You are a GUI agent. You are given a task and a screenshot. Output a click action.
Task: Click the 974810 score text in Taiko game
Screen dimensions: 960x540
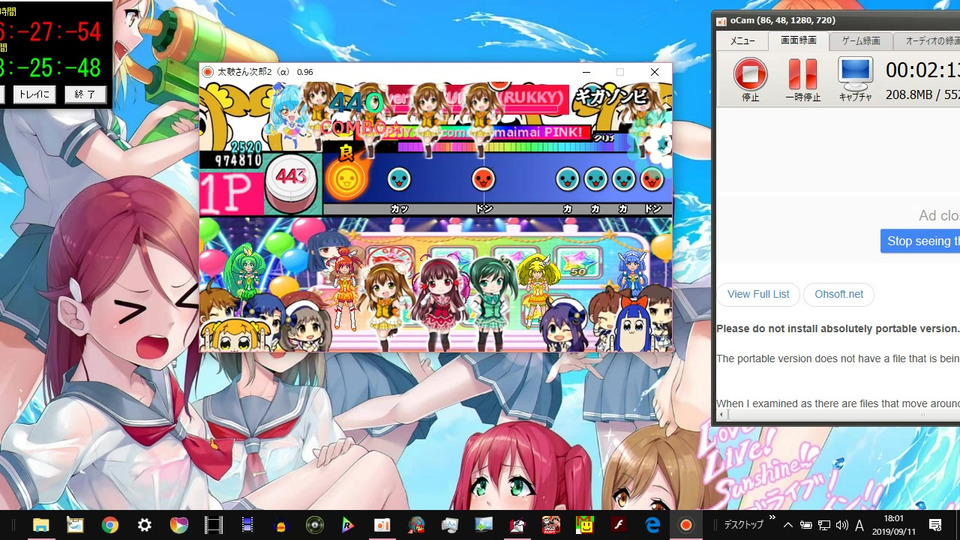point(239,160)
